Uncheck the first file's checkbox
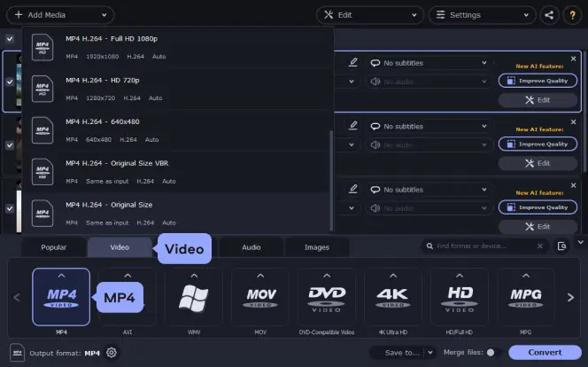 [10, 81]
